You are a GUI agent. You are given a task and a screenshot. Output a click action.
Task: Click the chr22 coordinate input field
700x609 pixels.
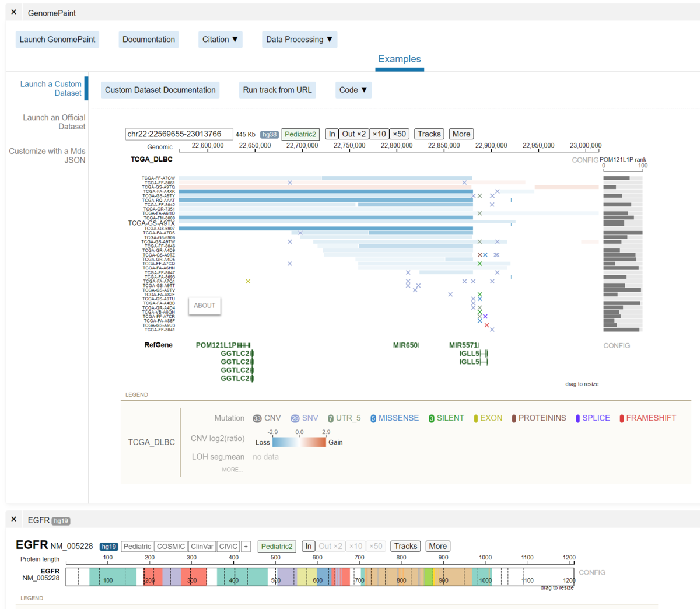pos(179,134)
